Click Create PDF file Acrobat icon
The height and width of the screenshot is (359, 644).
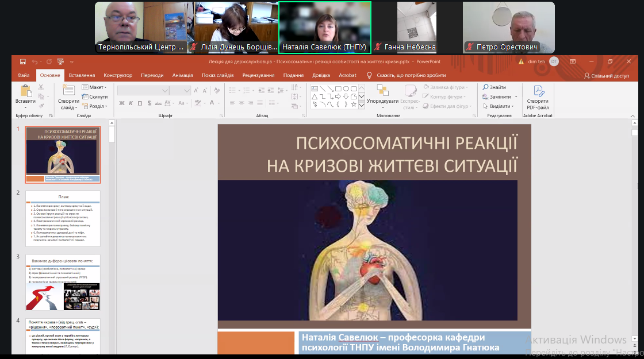[538, 91]
